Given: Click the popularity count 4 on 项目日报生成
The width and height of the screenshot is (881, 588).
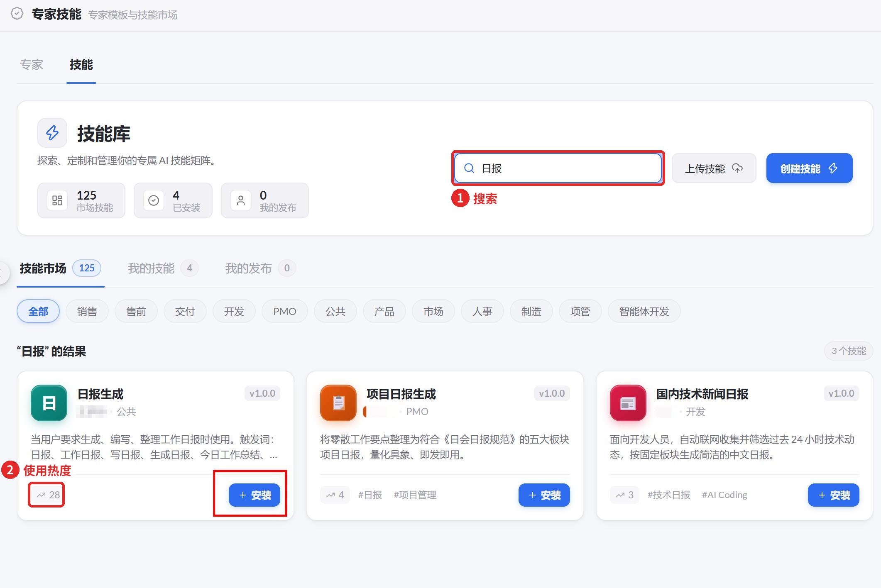Looking at the screenshot, I should (335, 495).
